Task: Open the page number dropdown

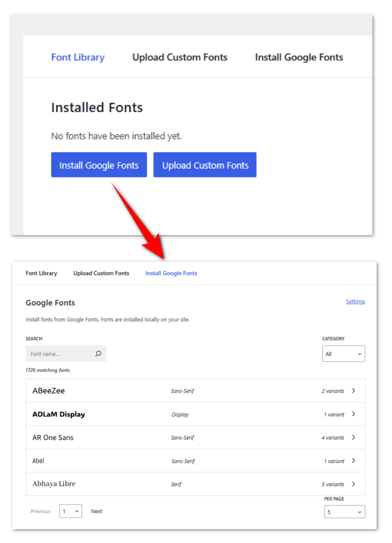Action: [70, 511]
